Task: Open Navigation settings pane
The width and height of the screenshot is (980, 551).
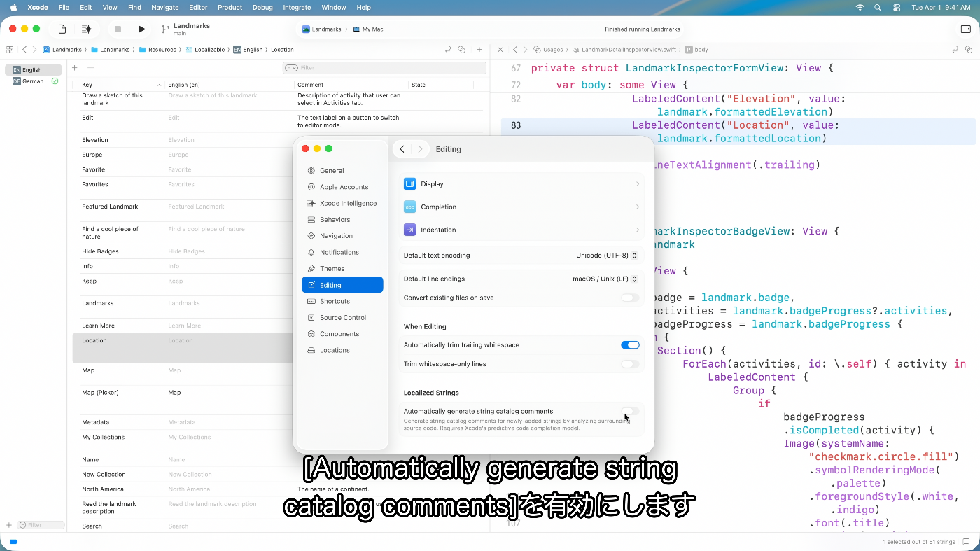Action: tap(342, 236)
